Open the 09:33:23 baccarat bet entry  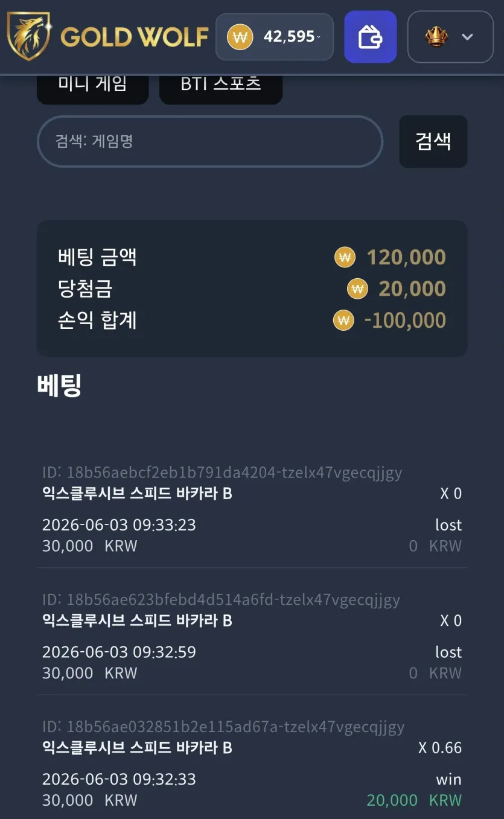(252, 510)
